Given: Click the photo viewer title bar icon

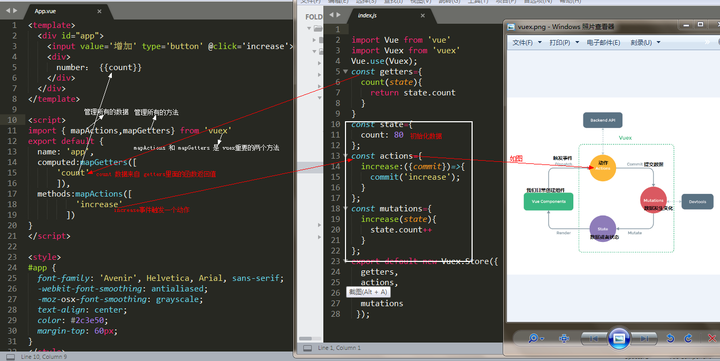Looking at the screenshot, I should 511,27.
